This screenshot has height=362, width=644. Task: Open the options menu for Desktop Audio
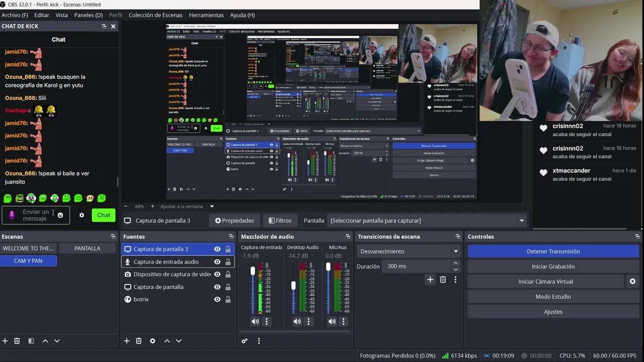coord(309,322)
